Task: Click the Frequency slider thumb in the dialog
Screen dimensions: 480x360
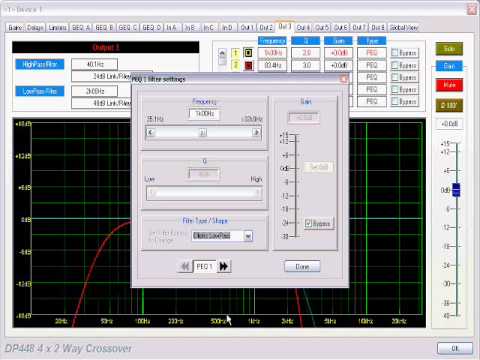Action: pyautogui.click(x=203, y=133)
